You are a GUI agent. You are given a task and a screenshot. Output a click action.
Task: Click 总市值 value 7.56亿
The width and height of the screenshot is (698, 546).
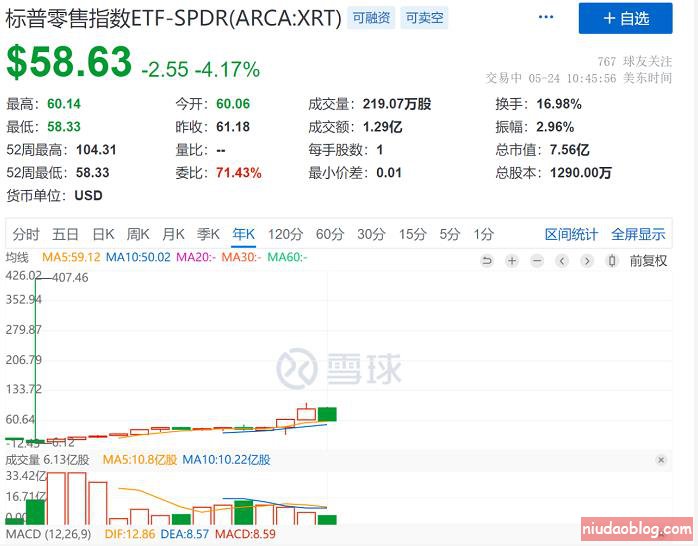(569, 150)
